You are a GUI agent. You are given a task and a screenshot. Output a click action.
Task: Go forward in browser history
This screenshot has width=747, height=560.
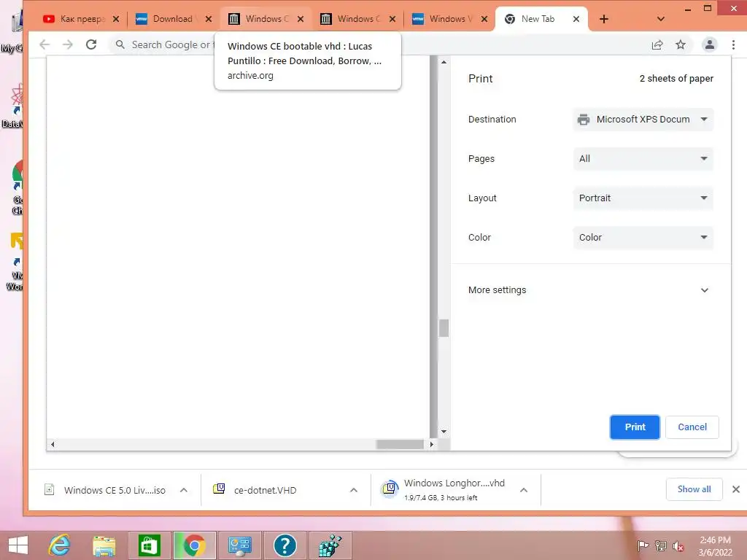point(68,44)
